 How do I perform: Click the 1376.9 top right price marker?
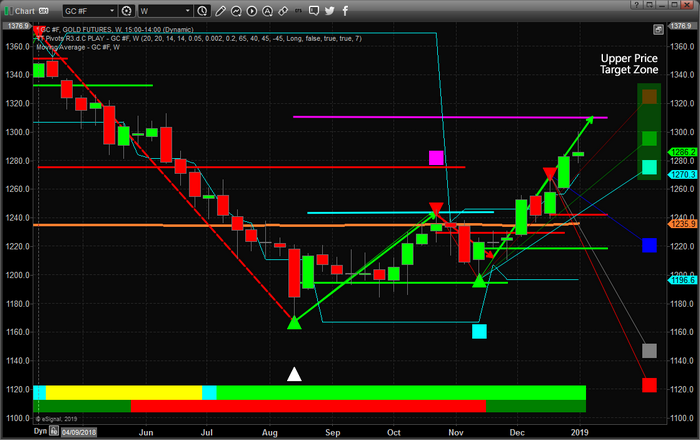[x=681, y=26]
